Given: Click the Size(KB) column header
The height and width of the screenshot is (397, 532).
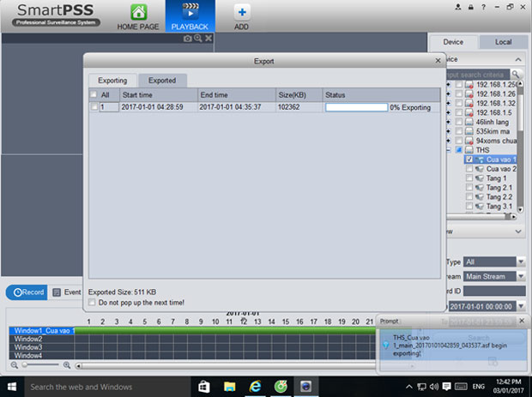Looking at the screenshot, I should pos(299,95).
